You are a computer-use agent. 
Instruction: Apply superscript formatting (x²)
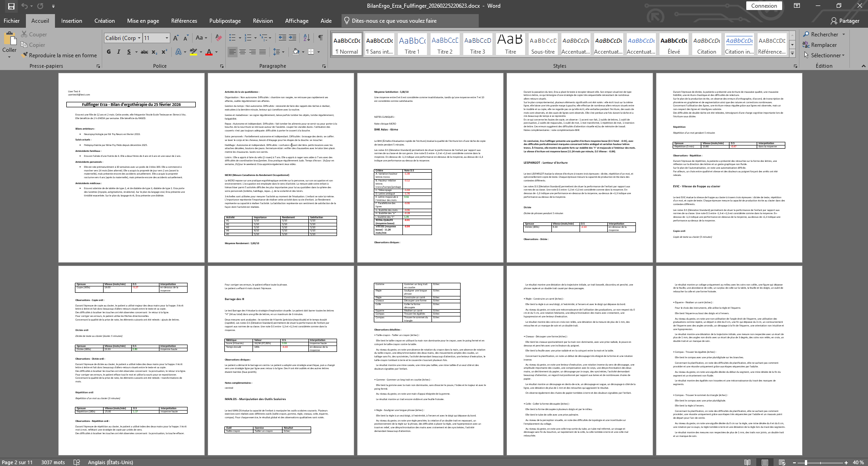tap(164, 52)
